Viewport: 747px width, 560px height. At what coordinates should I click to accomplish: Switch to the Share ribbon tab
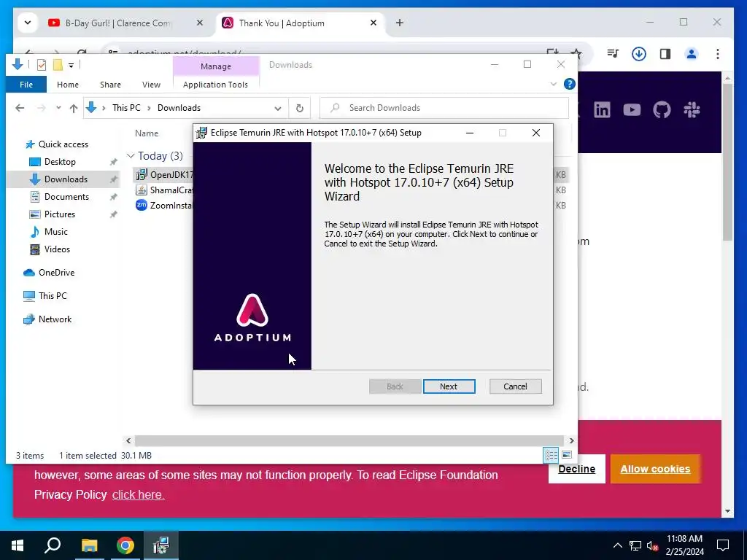coord(110,85)
